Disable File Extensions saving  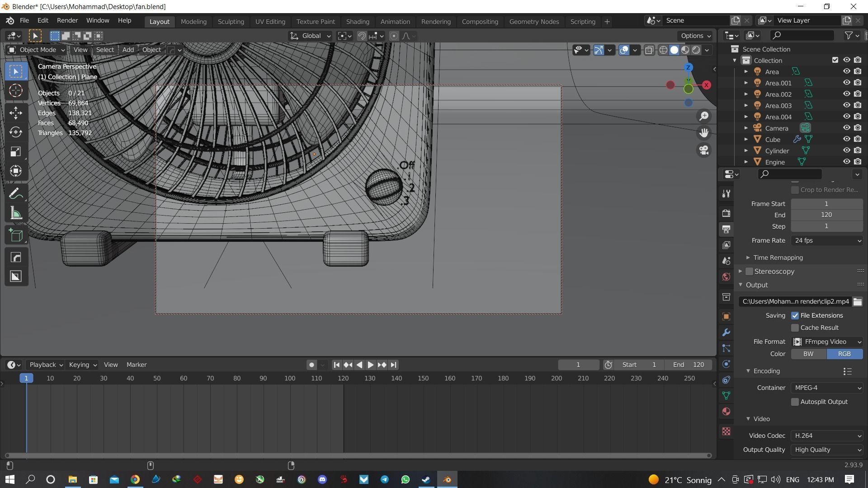795,315
